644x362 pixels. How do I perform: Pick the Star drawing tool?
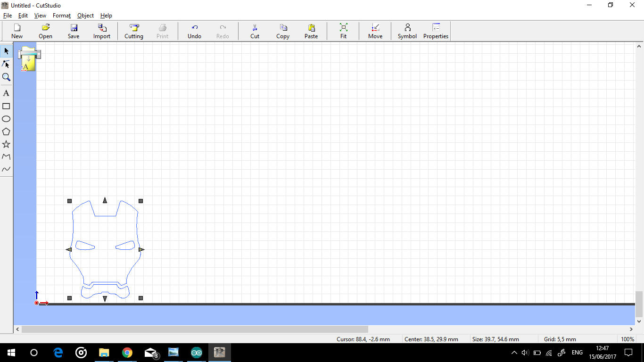(6, 144)
